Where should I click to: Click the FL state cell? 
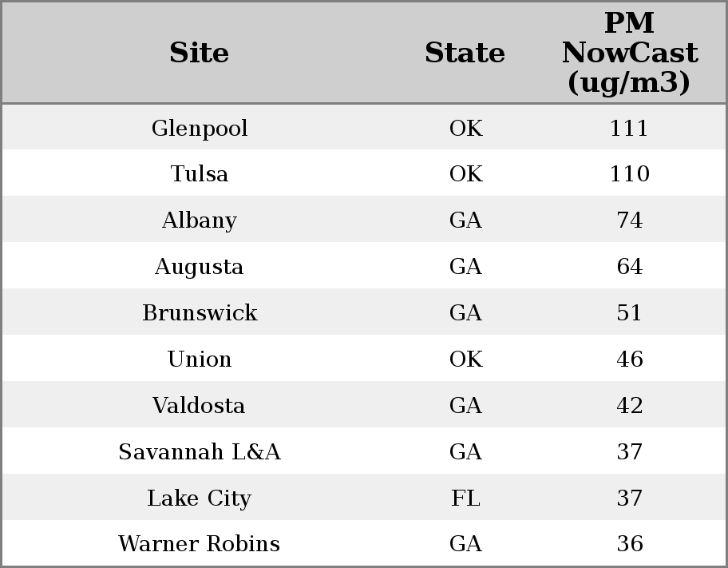pyautogui.click(x=465, y=498)
